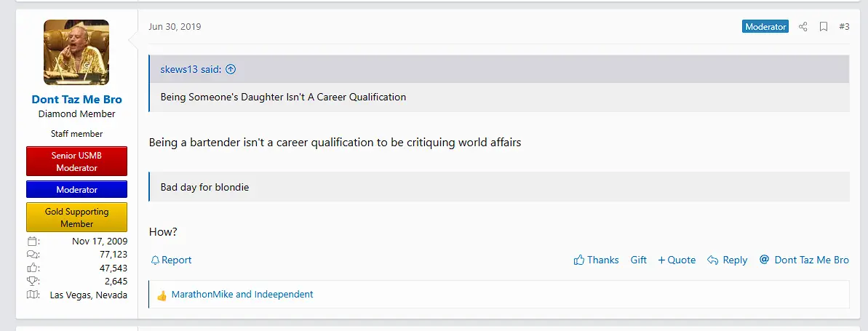868x331 pixels.
Task: Click the @ mention icon
Action: coord(764,260)
